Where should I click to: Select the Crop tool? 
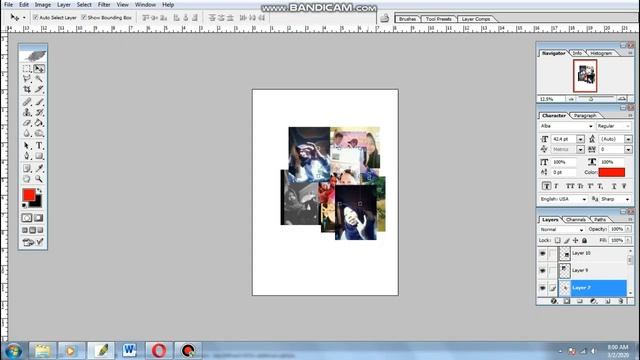point(27,89)
